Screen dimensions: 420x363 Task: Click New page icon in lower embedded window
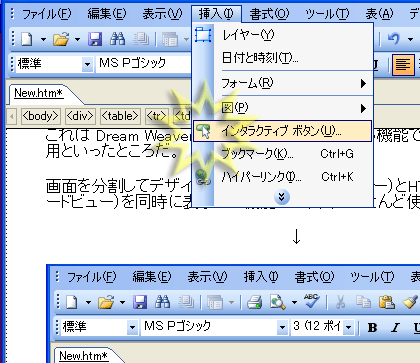click(x=72, y=302)
